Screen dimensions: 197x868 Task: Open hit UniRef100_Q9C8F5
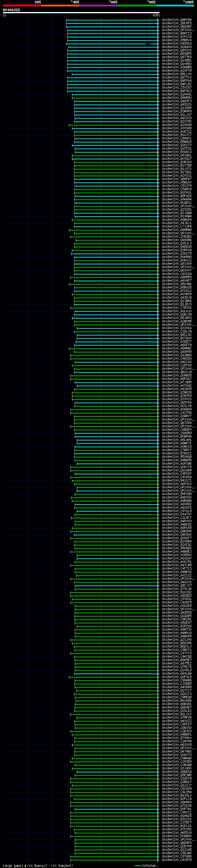(x=177, y=23)
